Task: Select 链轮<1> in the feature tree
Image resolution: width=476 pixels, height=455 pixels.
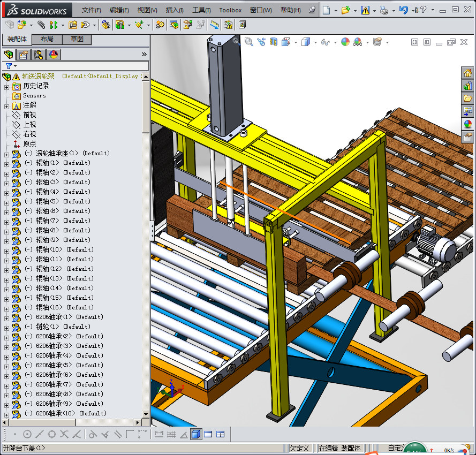Action: pos(48,327)
